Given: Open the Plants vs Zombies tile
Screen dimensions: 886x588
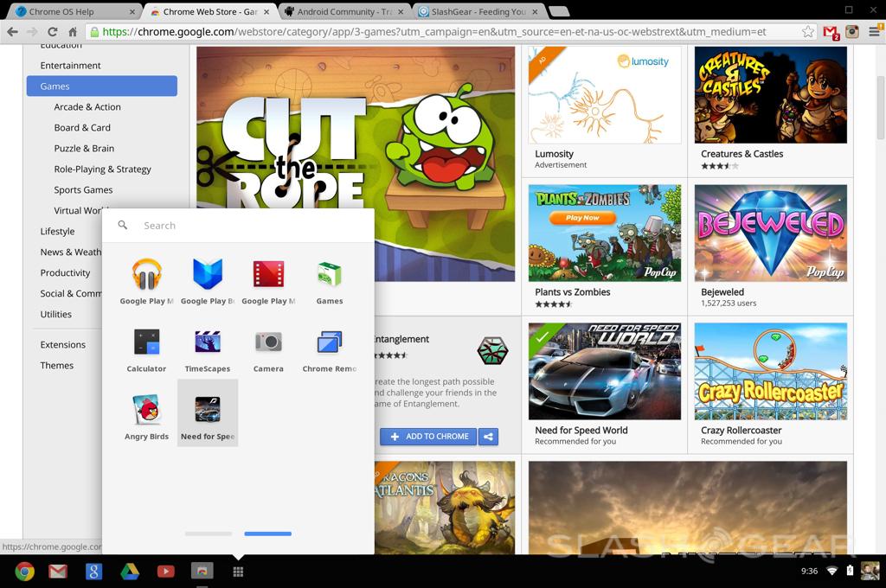Looking at the screenshot, I should (605, 247).
